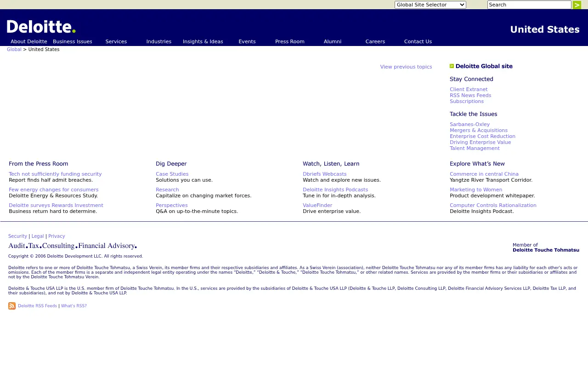
Task: Click into the Search input field
Action: click(x=529, y=5)
